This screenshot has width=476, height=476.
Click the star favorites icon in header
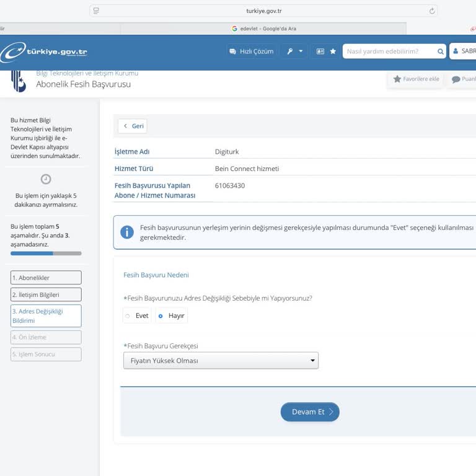(x=333, y=51)
